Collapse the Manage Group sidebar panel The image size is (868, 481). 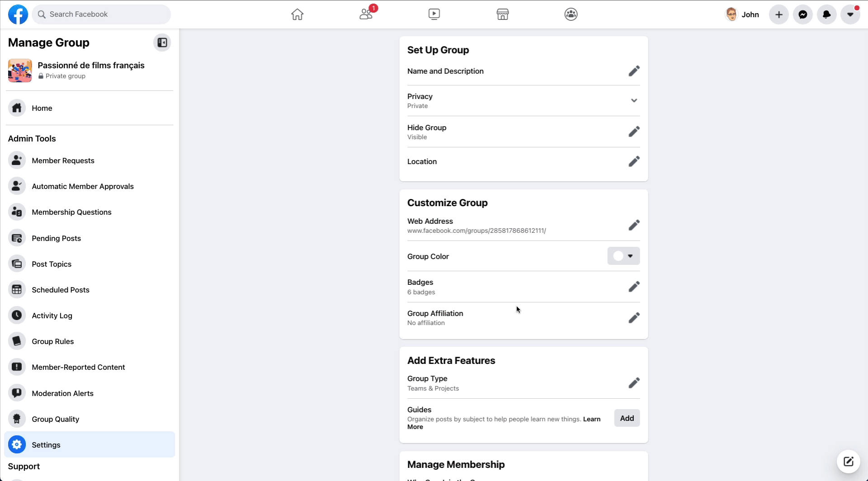click(162, 42)
